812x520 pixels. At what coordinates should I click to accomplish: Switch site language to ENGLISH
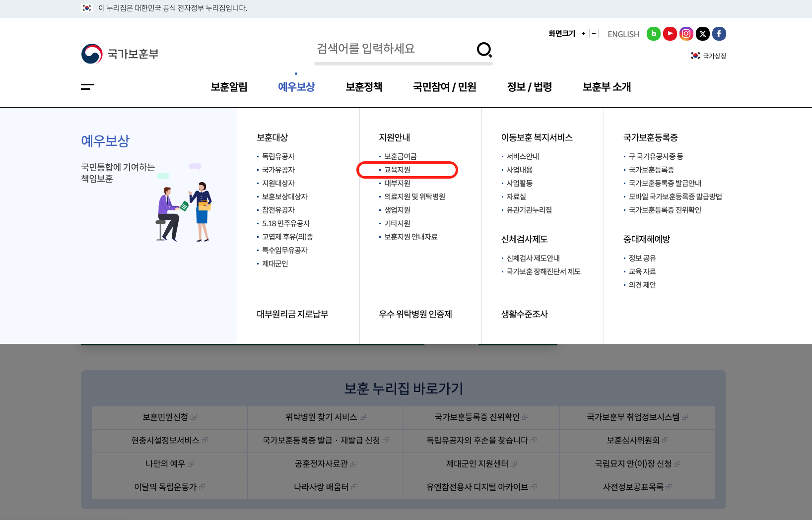623,34
